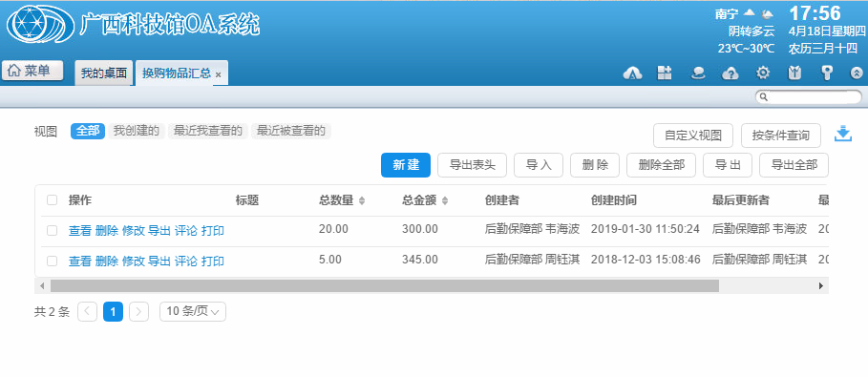The width and height of the screenshot is (868, 377).
Task: Click the 17:56 clock display
Action: coord(815,13)
